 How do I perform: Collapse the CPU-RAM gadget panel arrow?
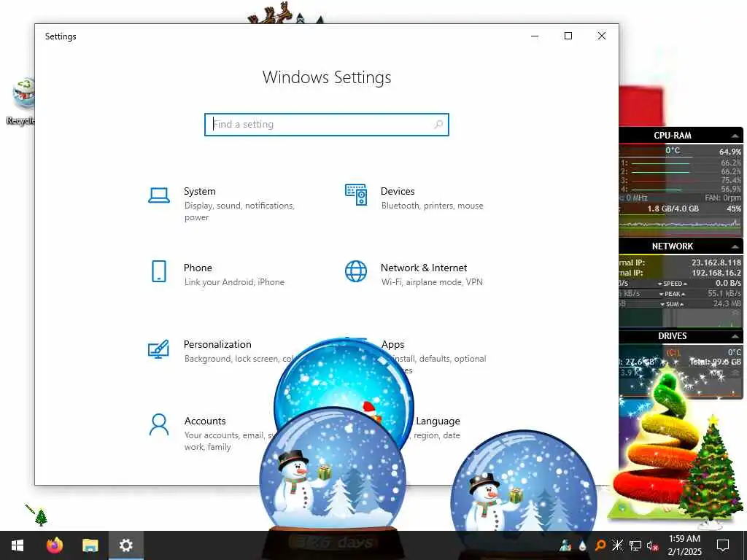[735, 136]
